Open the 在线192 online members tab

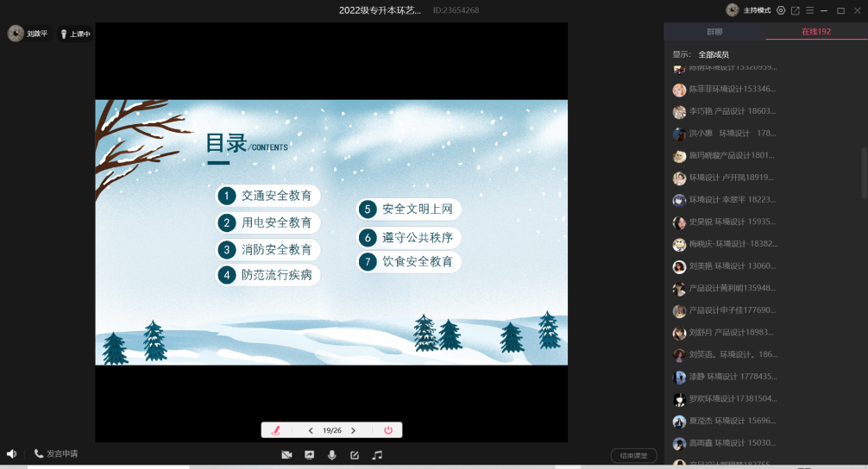click(816, 32)
